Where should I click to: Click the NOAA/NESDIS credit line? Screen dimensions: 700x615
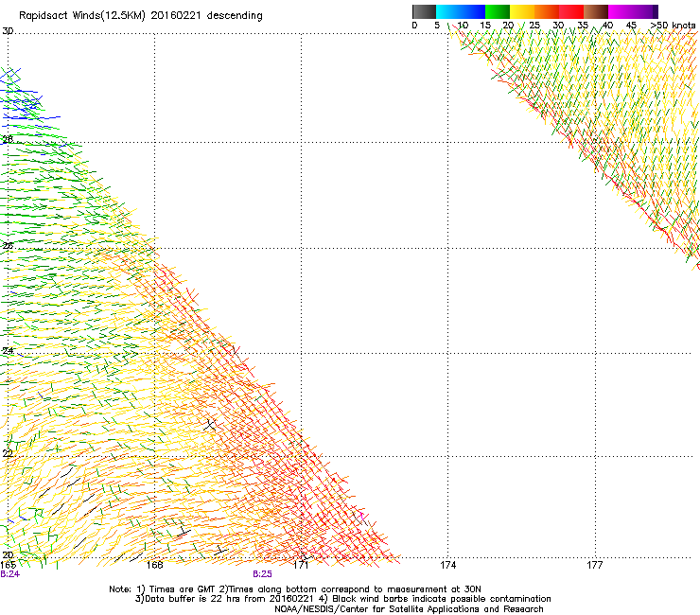(409, 609)
